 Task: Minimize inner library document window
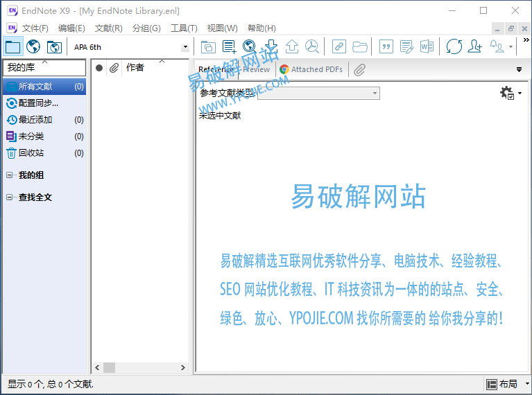pos(497,29)
